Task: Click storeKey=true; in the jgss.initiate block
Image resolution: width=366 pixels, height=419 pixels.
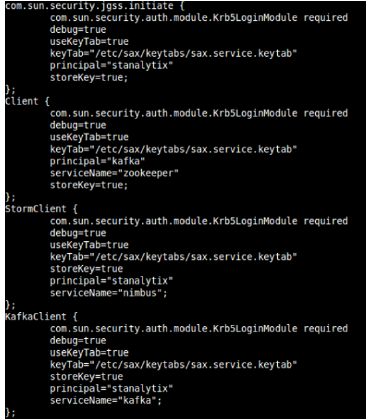Action: 89,78
